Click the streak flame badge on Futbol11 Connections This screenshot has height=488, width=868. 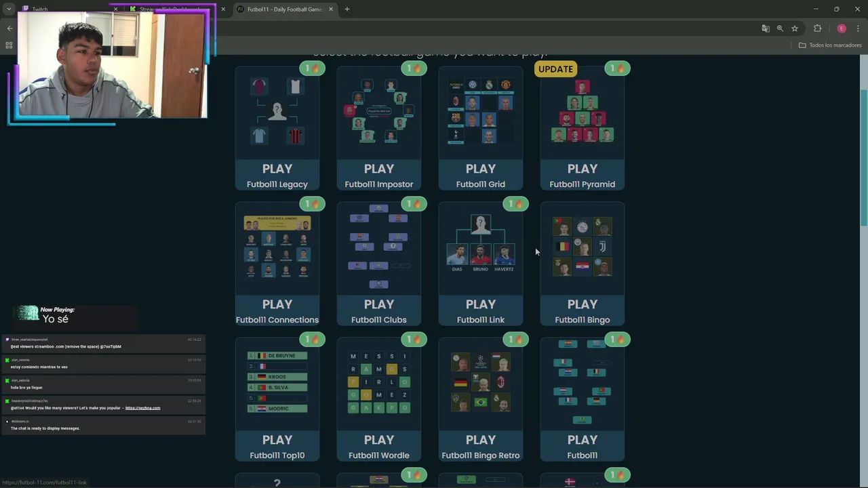(313, 204)
